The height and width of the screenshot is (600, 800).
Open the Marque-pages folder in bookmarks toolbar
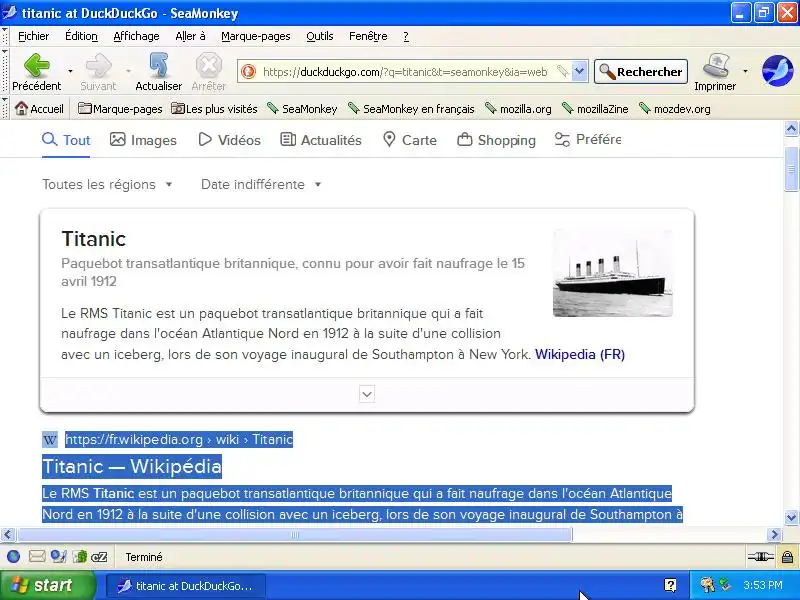120,109
